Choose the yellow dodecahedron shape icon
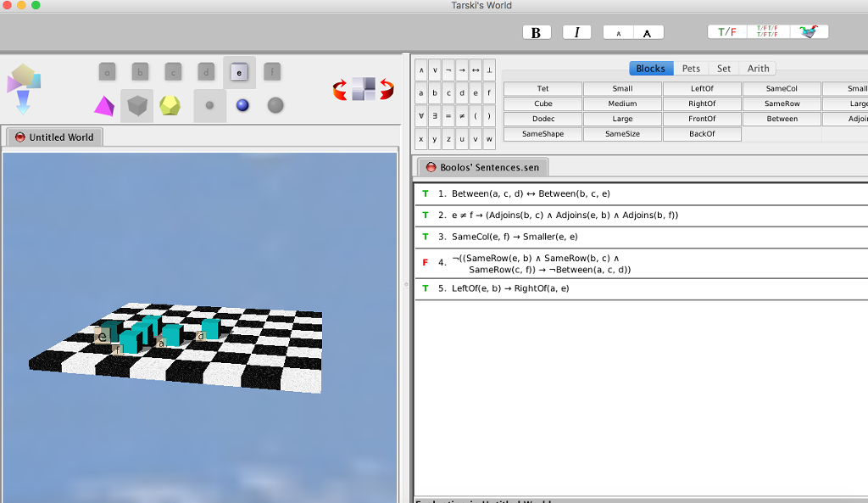Screen dimensions: 868x503 (x=170, y=105)
